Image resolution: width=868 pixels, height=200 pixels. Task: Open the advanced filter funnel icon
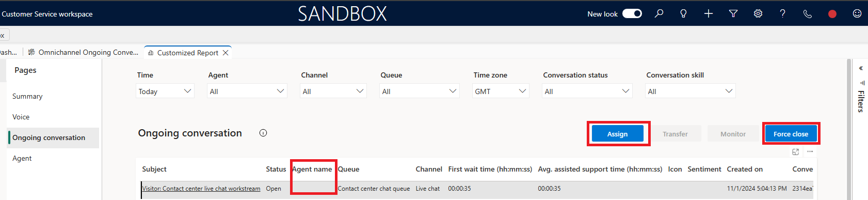tap(733, 13)
